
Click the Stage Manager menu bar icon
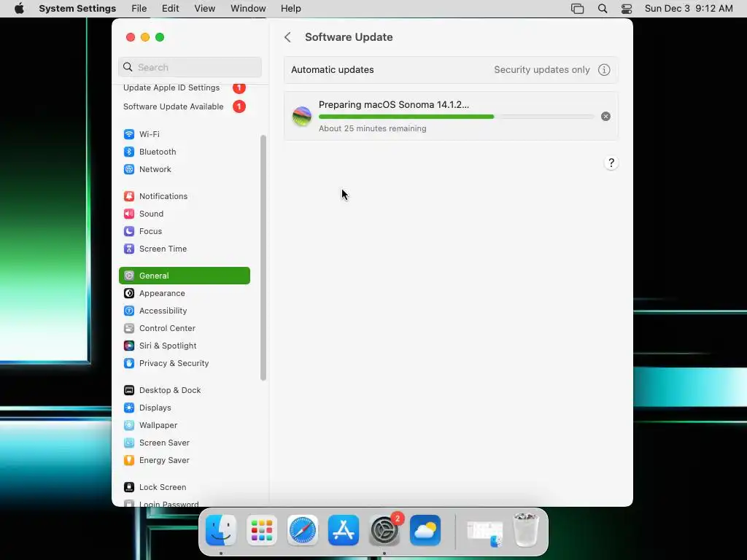coord(578,9)
